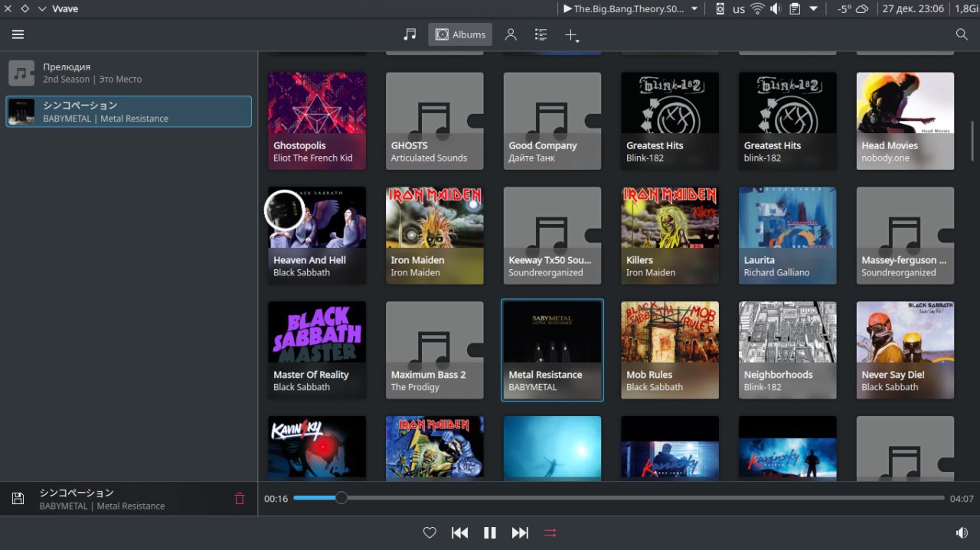
Task: Open the hamburger sidebar menu
Action: tap(18, 34)
